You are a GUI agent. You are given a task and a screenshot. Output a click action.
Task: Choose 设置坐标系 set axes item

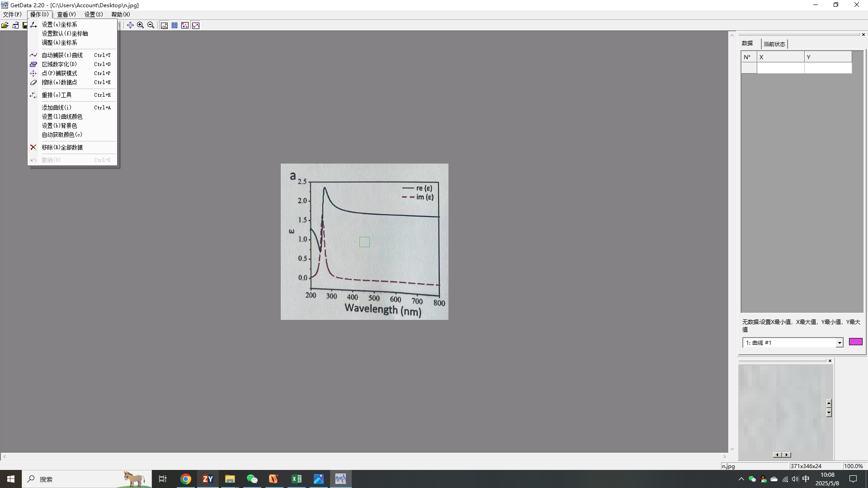(x=60, y=24)
